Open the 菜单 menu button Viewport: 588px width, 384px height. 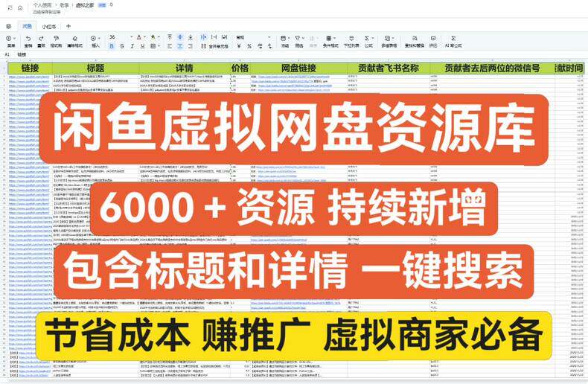pos(11,41)
